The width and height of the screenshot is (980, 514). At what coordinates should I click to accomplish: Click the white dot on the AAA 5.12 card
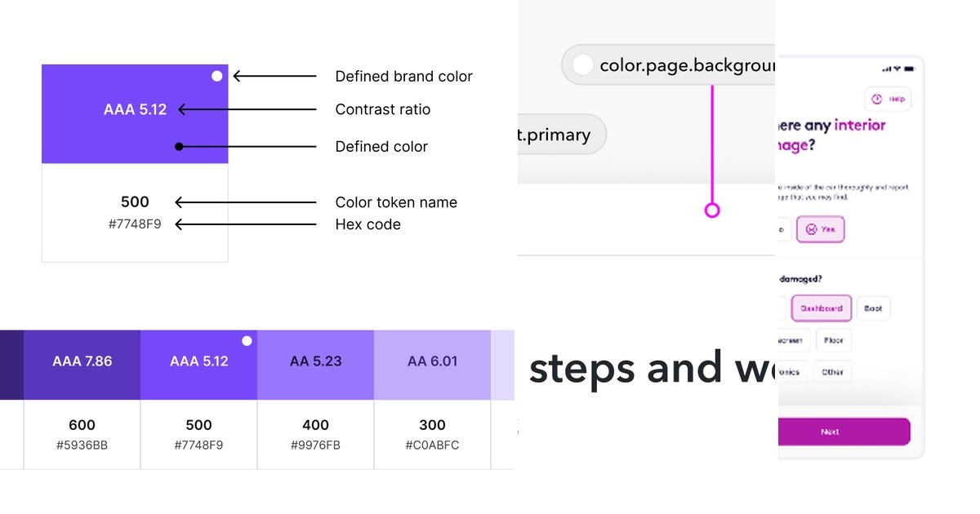(216, 75)
